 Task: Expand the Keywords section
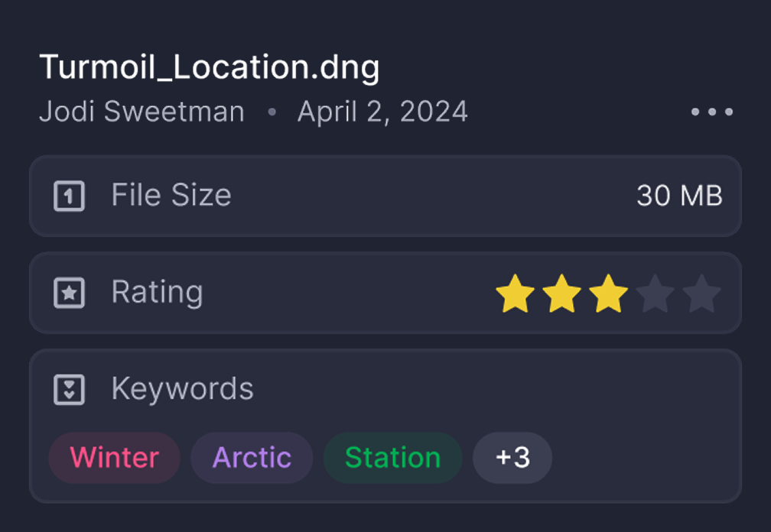point(182,389)
